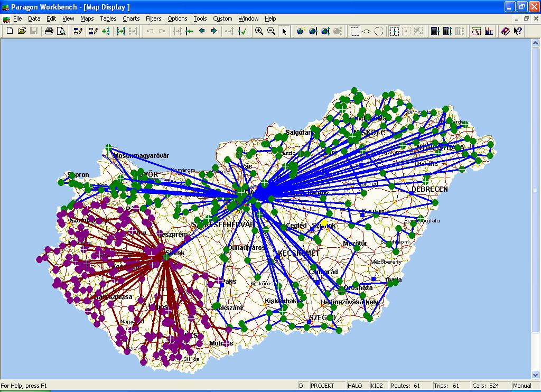Click the vertical scrollbar up arrow
The width and height of the screenshot is (541, 392).
[536, 43]
